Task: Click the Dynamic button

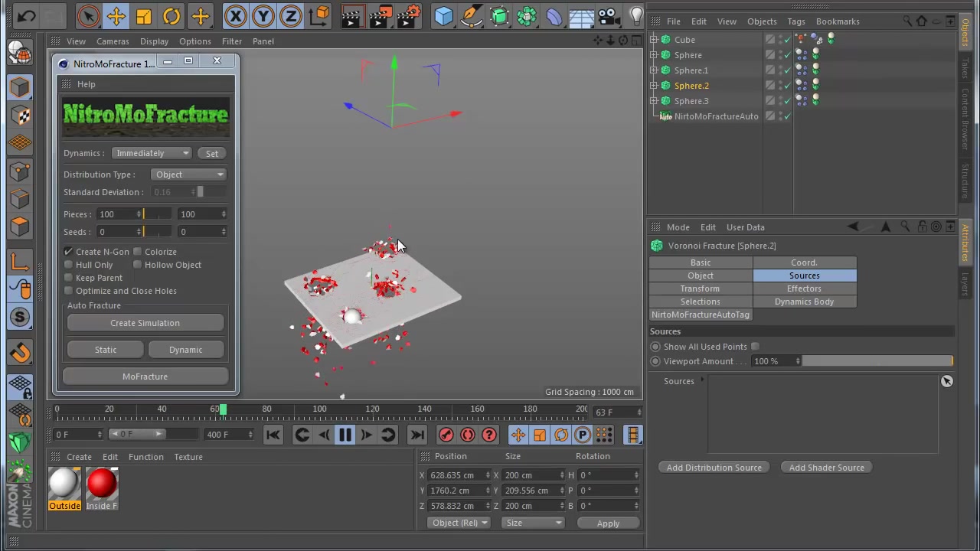Action: click(185, 350)
